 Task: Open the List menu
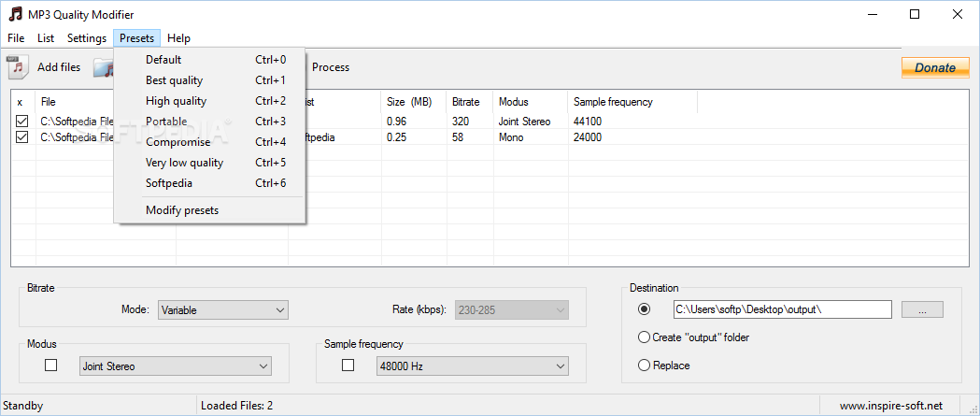pos(46,38)
